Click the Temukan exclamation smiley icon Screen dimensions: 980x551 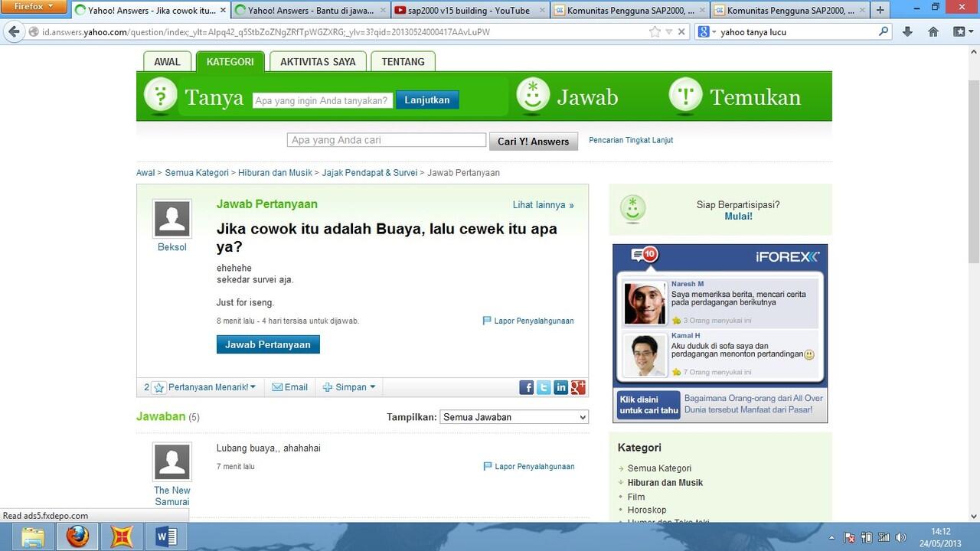686,96
